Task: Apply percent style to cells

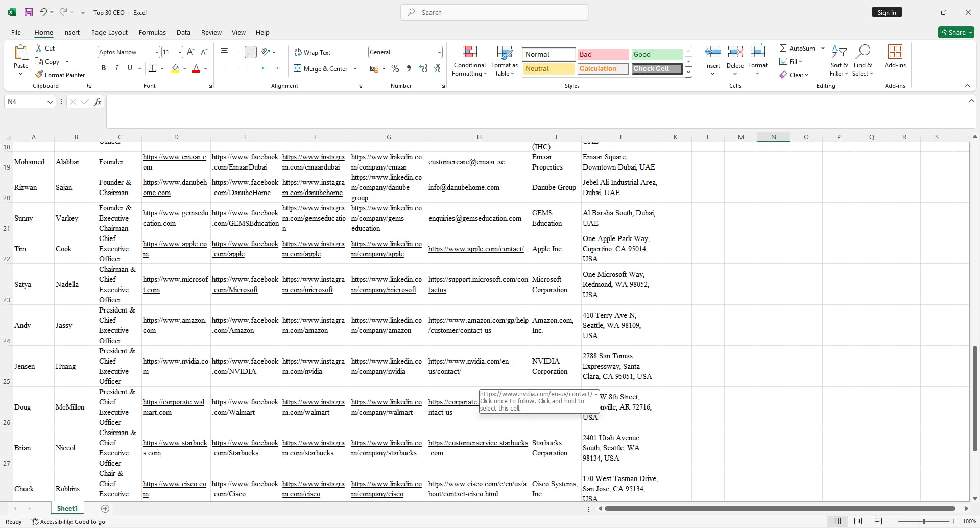Action: coord(395,68)
